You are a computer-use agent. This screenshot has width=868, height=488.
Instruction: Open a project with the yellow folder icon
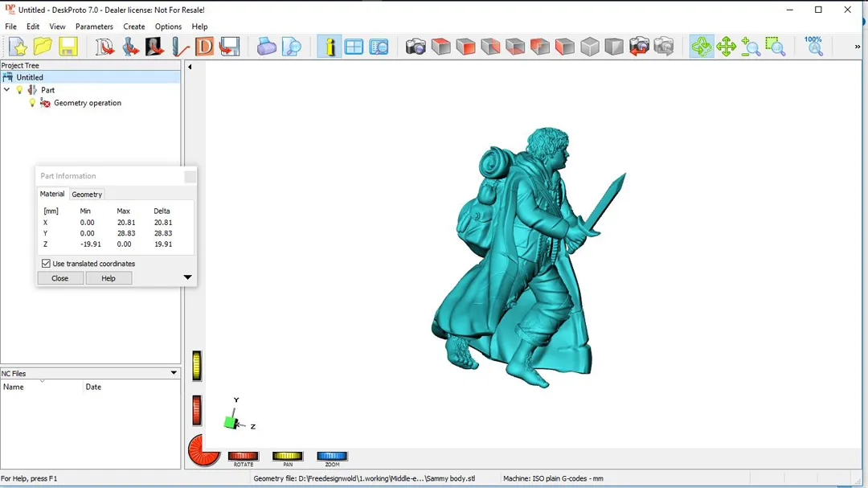tap(43, 47)
